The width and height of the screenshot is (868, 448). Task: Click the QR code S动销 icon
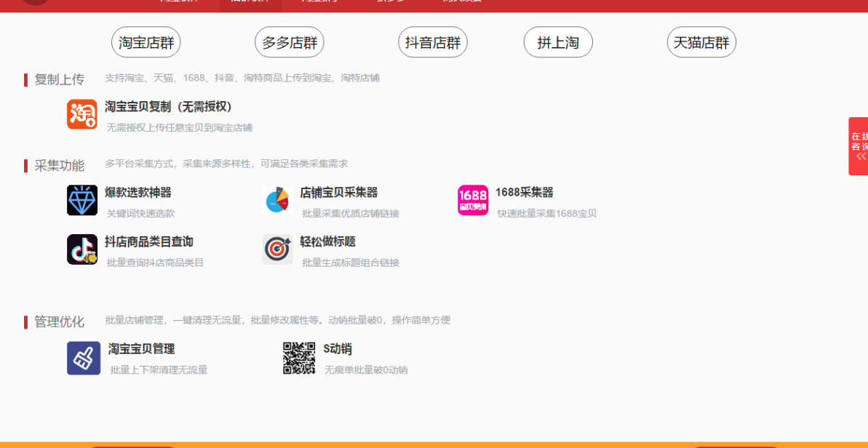coord(300,358)
